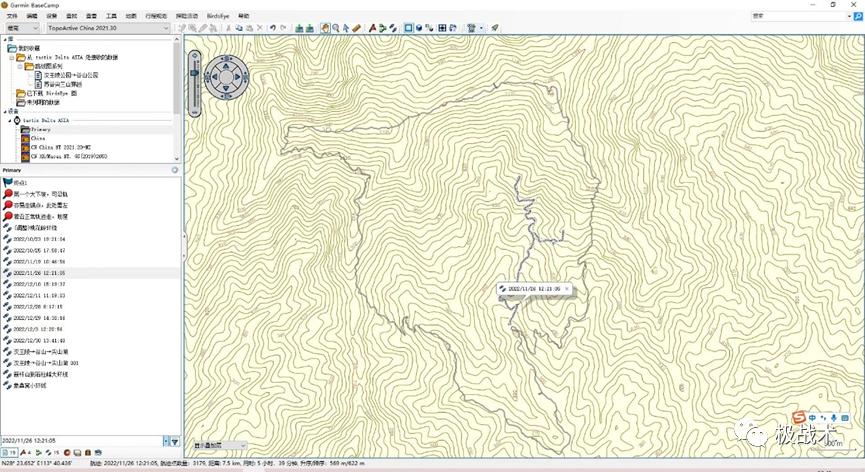The image size is (865, 472).
Task: Open the BirdsEye menu
Action: click(x=216, y=17)
